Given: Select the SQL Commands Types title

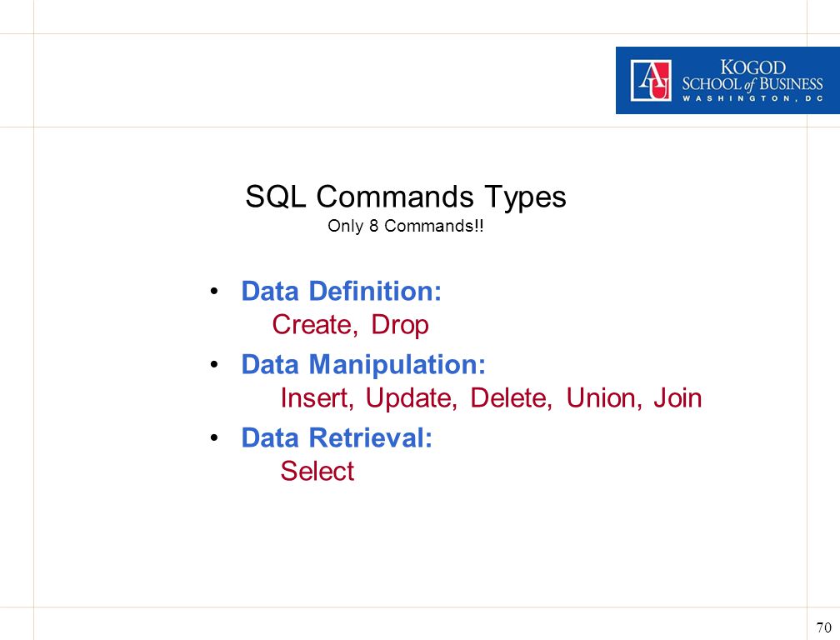Looking at the screenshot, I should coord(406,197).
